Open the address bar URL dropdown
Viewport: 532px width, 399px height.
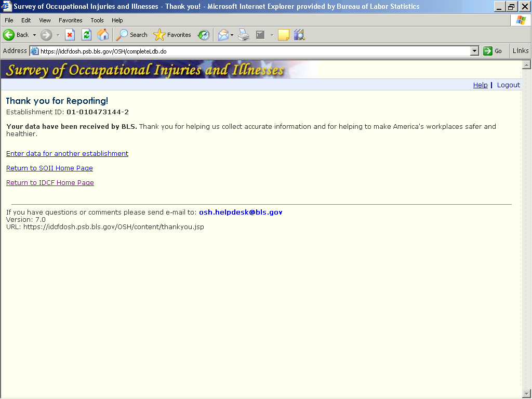pyautogui.click(x=474, y=51)
